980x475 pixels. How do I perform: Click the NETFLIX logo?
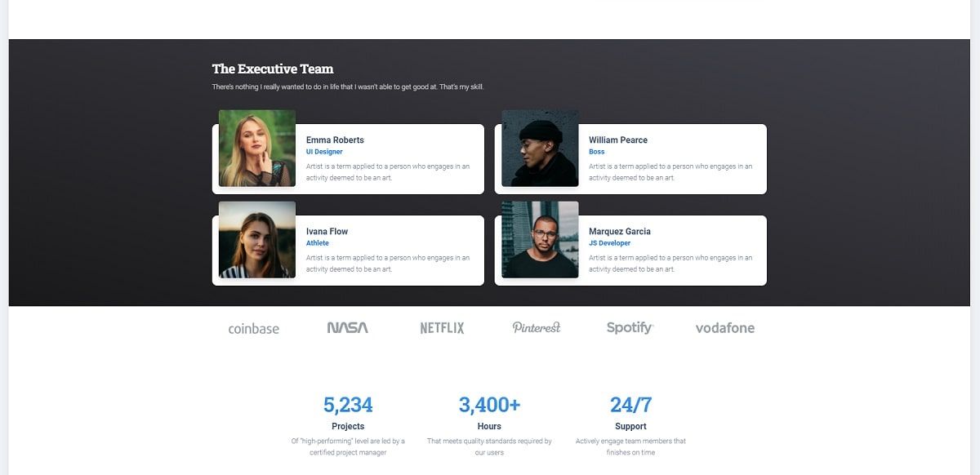pos(440,327)
